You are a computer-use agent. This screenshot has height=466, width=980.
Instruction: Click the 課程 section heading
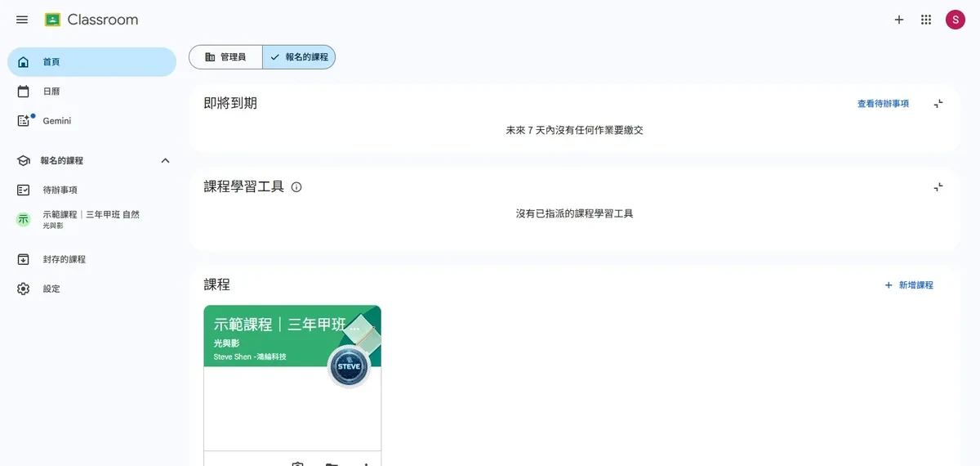tap(217, 285)
